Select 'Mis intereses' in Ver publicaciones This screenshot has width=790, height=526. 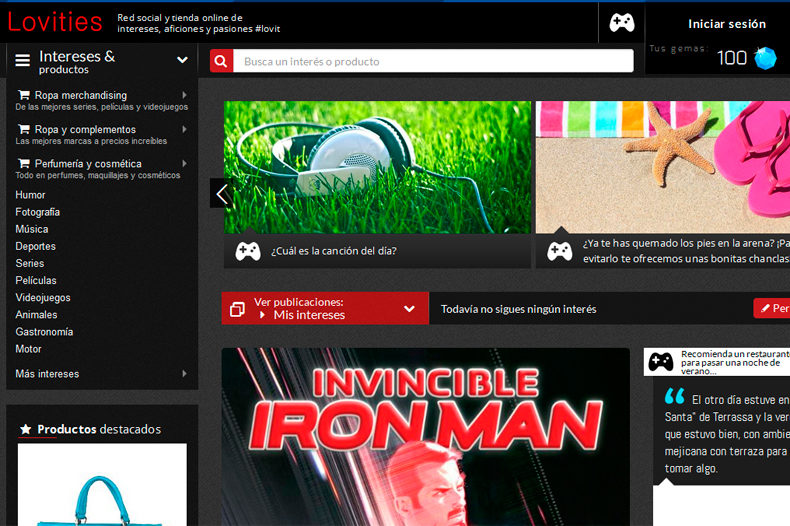(x=309, y=315)
